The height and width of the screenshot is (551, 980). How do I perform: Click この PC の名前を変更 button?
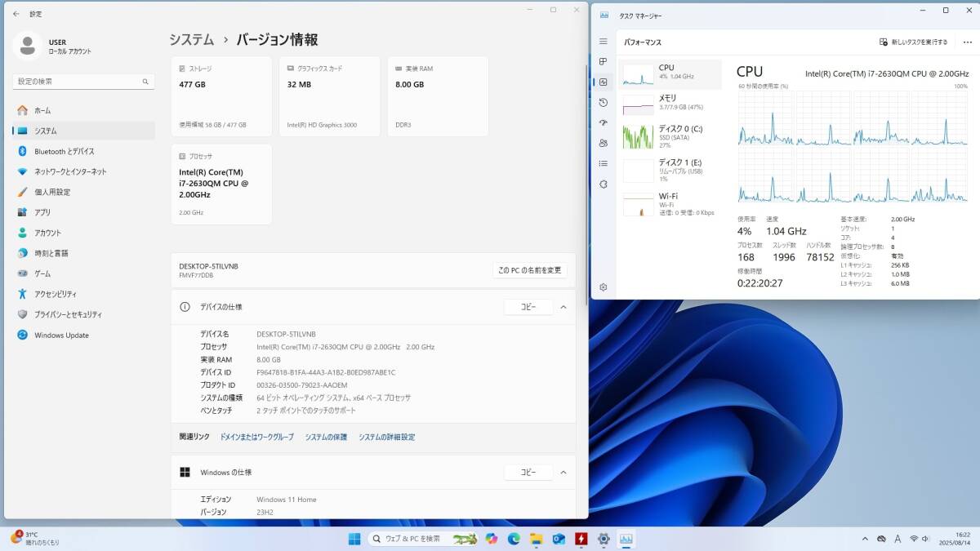pos(530,270)
